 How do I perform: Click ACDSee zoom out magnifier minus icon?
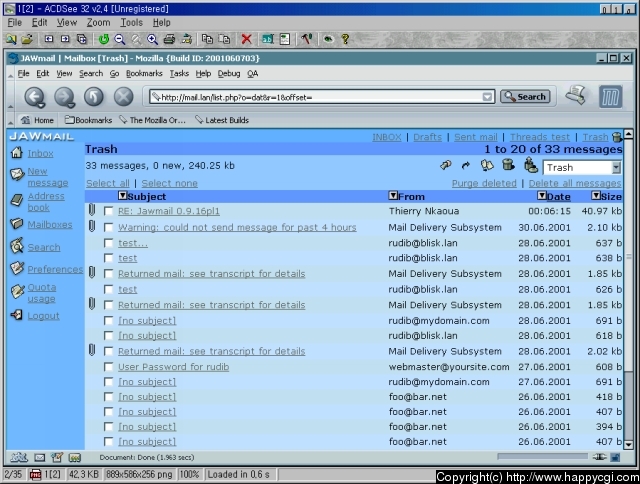120,39
